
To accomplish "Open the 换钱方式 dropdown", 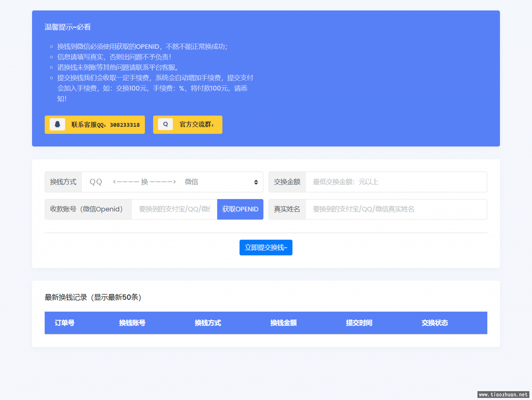I will pyautogui.click(x=172, y=182).
